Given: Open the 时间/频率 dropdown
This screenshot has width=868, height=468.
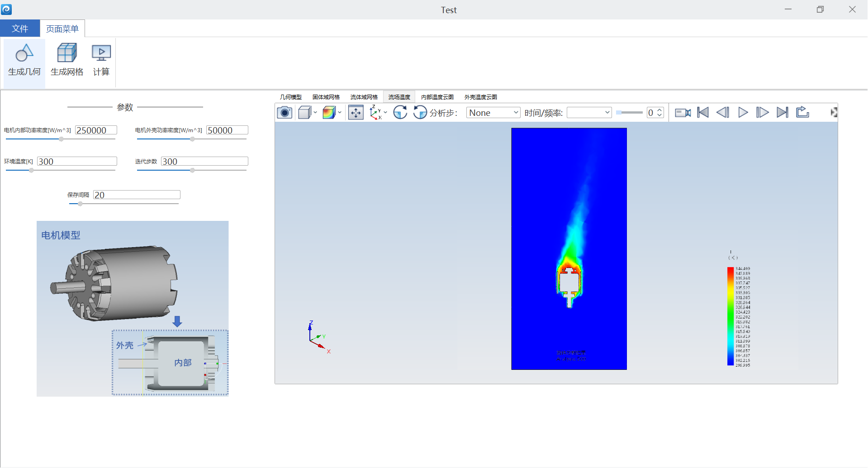Looking at the screenshot, I should click(x=589, y=113).
